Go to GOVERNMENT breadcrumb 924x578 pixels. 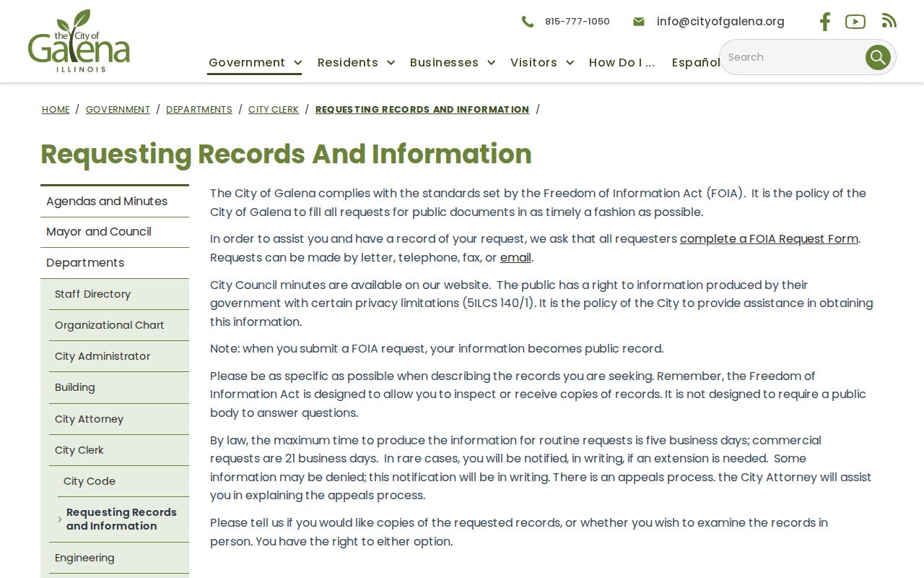[x=118, y=110]
